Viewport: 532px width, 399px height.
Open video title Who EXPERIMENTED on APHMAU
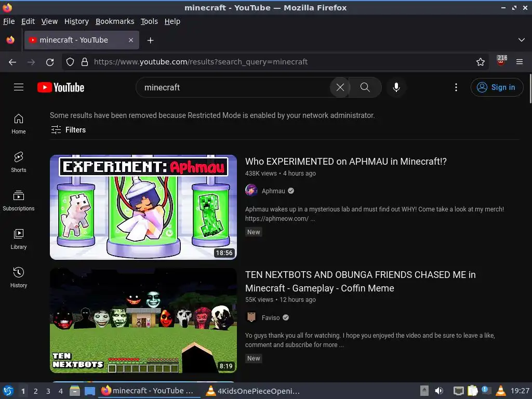[345, 162]
